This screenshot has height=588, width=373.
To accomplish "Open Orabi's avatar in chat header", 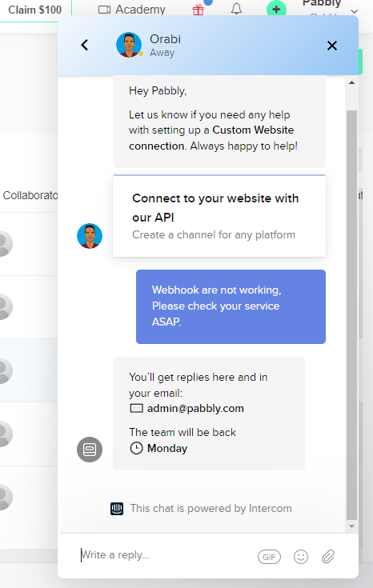I will tap(129, 45).
